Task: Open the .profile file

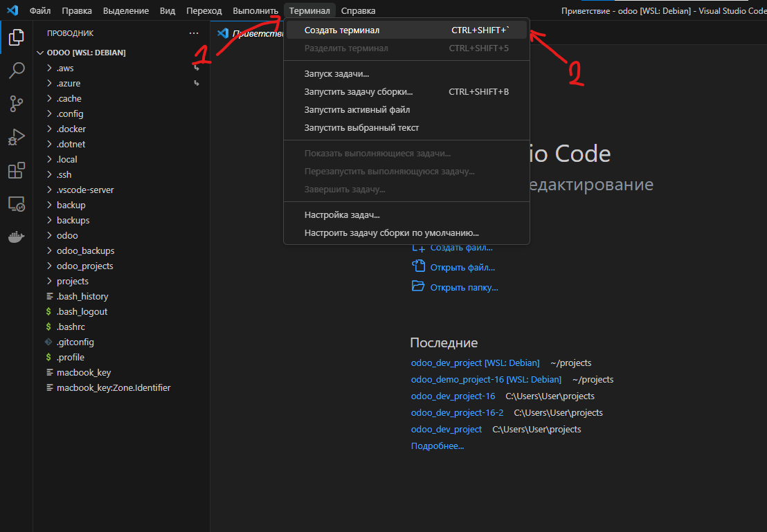Action: click(x=71, y=357)
